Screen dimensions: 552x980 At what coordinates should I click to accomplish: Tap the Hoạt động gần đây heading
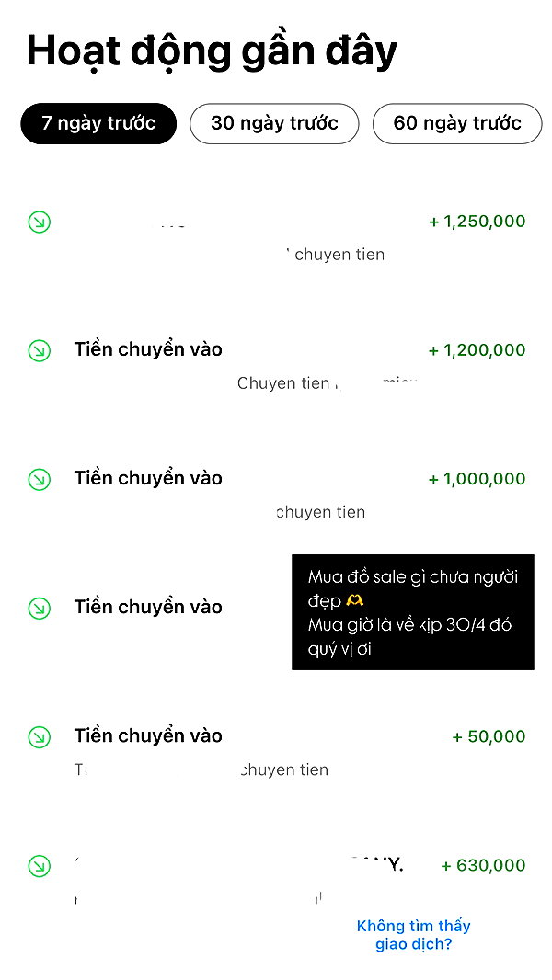click(x=212, y=52)
